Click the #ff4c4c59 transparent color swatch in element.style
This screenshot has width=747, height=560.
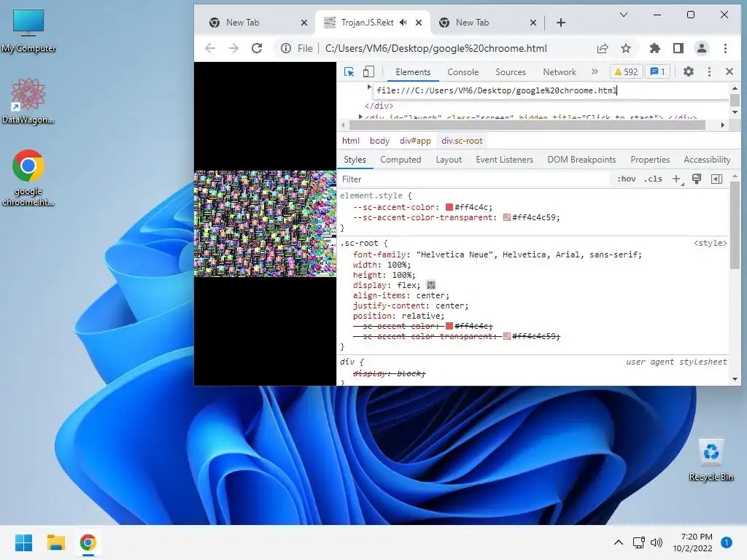506,217
